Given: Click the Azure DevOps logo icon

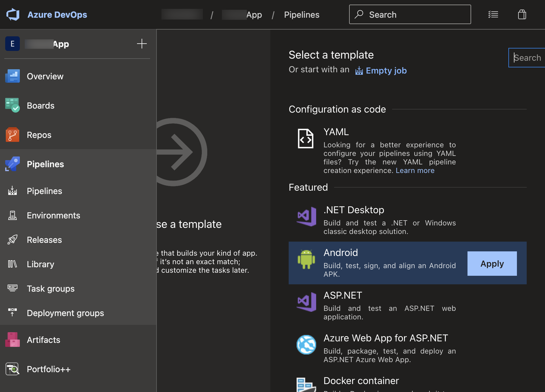Looking at the screenshot, I should [x=13, y=15].
